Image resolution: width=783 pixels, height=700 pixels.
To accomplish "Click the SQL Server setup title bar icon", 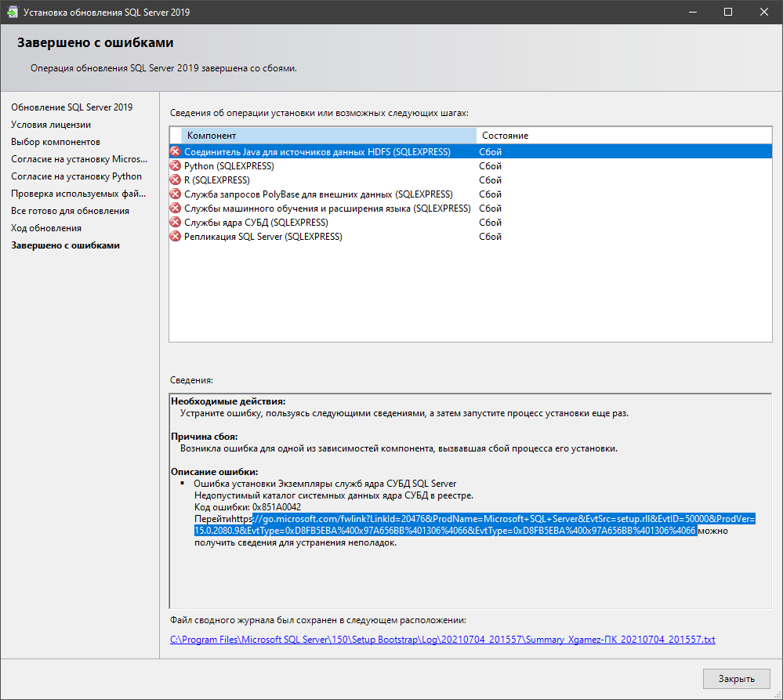I will coord(12,12).
